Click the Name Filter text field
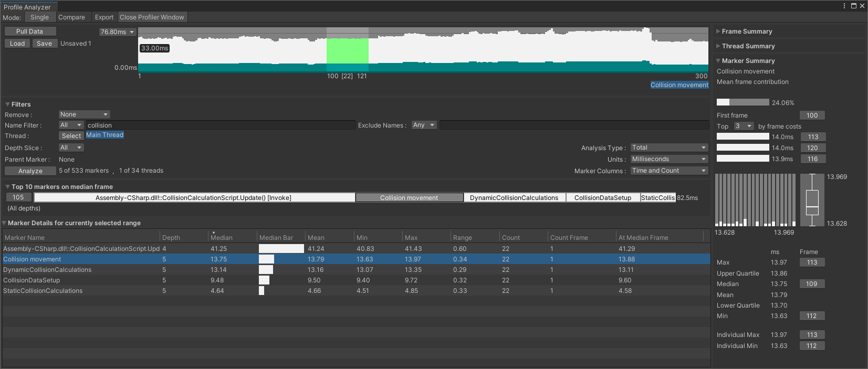The width and height of the screenshot is (868, 369). click(221, 125)
